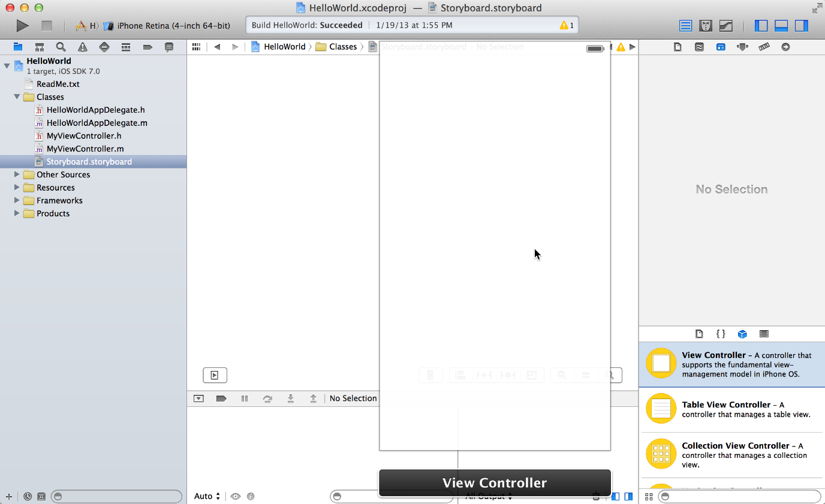Open the Log navigator speech bubble icon
825x504 pixels.
click(x=169, y=47)
